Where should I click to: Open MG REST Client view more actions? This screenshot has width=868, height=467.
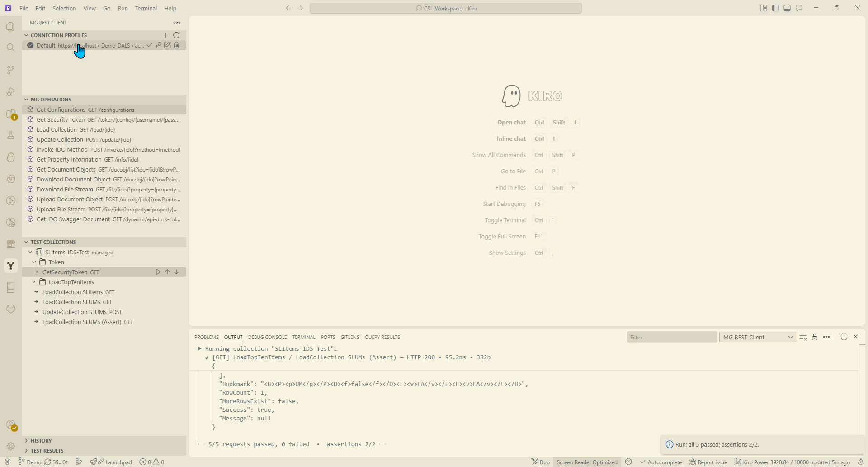click(177, 23)
